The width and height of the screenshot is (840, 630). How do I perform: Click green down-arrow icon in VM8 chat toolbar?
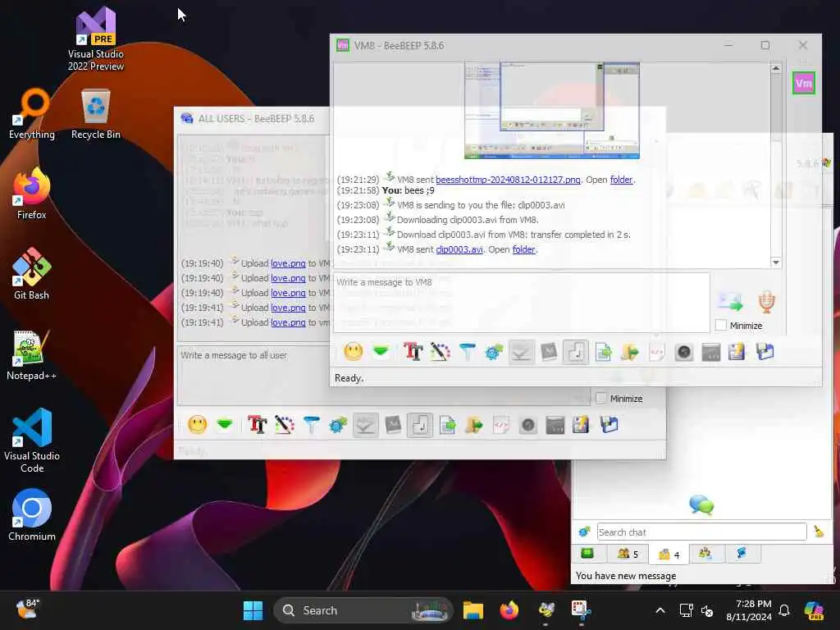tap(381, 351)
